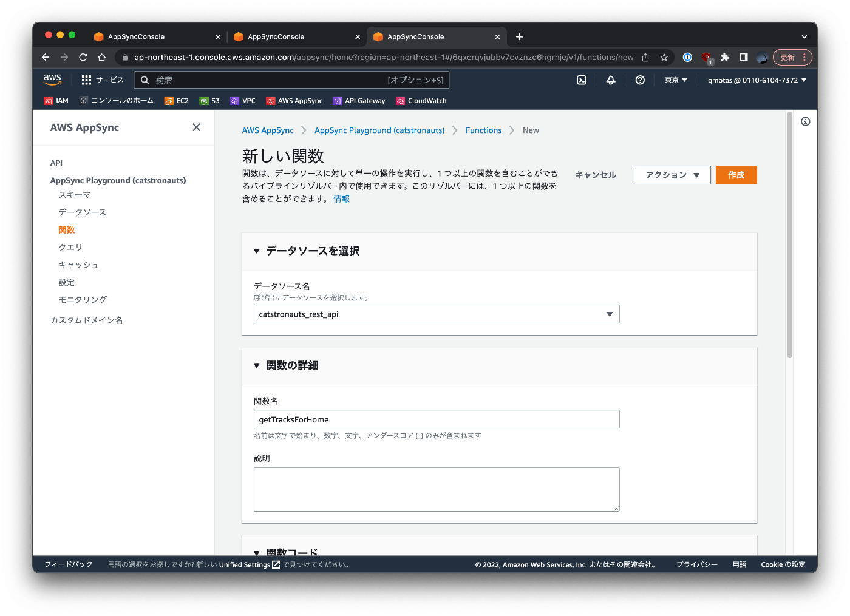The height and width of the screenshot is (616, 850).
Task: Select スキーマ in side navigation
Action: [x=75, y=195]
